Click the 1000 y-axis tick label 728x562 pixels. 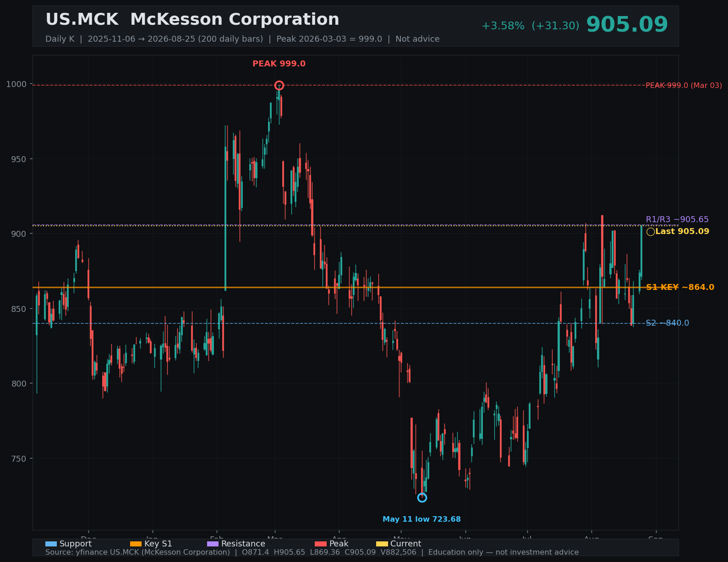pyautogui.click(x=16, y=84)
